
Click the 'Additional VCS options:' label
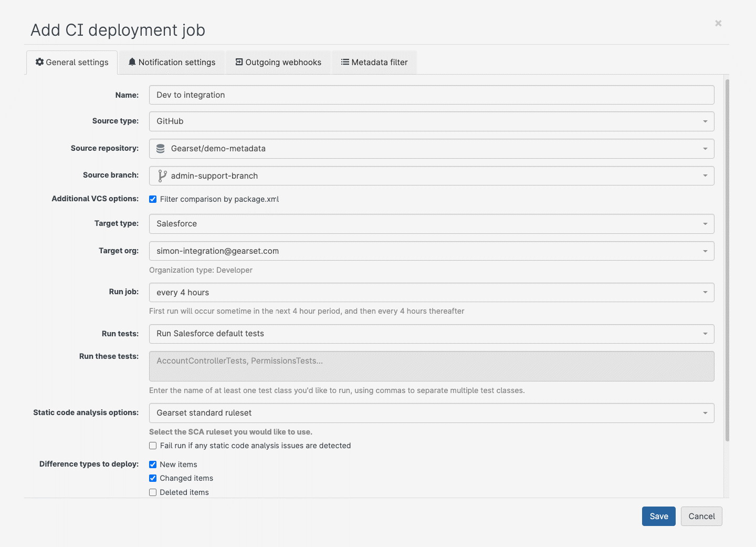pyautogui.click(x=95, y=199)
